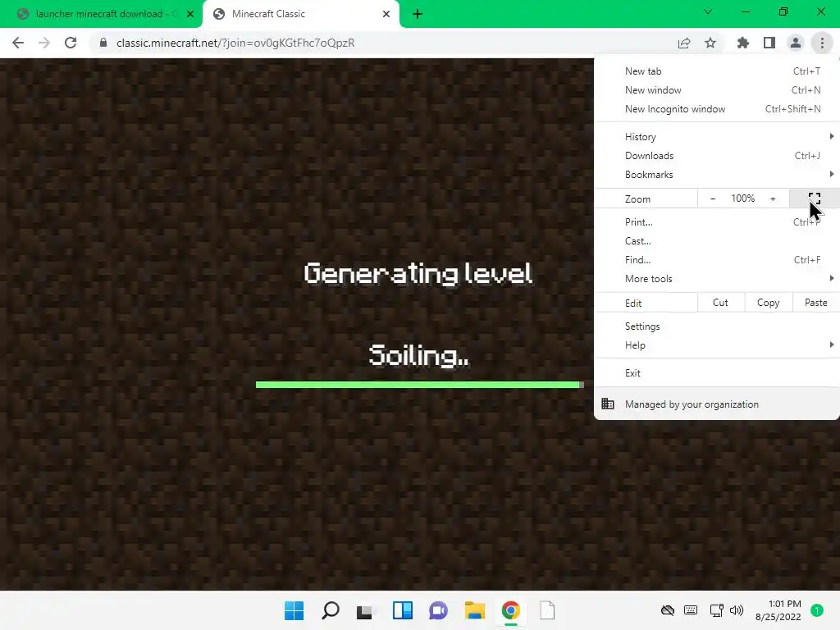Reload the Minecraft Classic page
Image resolution: width=840 pixels, height=630 pixels.
(71, 43)
